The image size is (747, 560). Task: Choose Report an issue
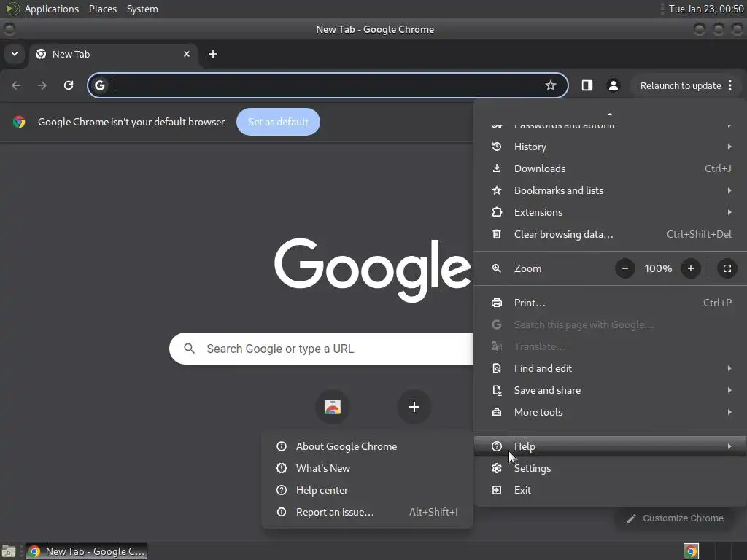[368, 513]
